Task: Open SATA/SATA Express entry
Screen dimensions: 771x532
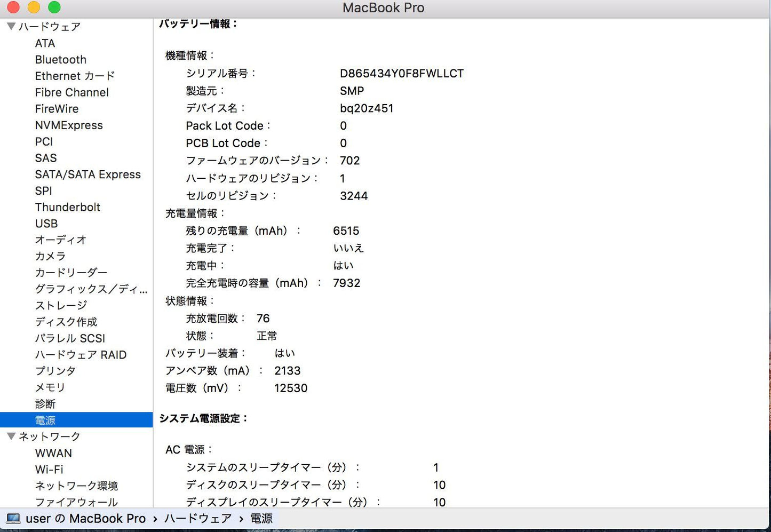Action: click(x=88, y=174)
